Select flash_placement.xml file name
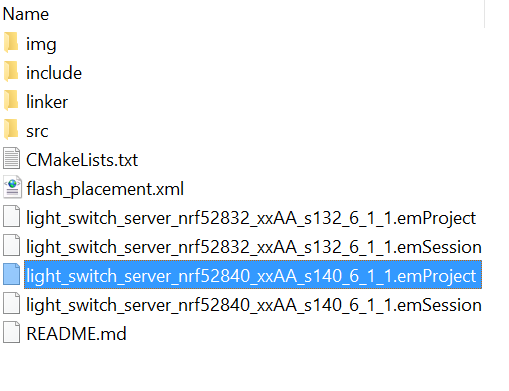Viewport: 509px width, 391px height. click(x=105, y=189)
